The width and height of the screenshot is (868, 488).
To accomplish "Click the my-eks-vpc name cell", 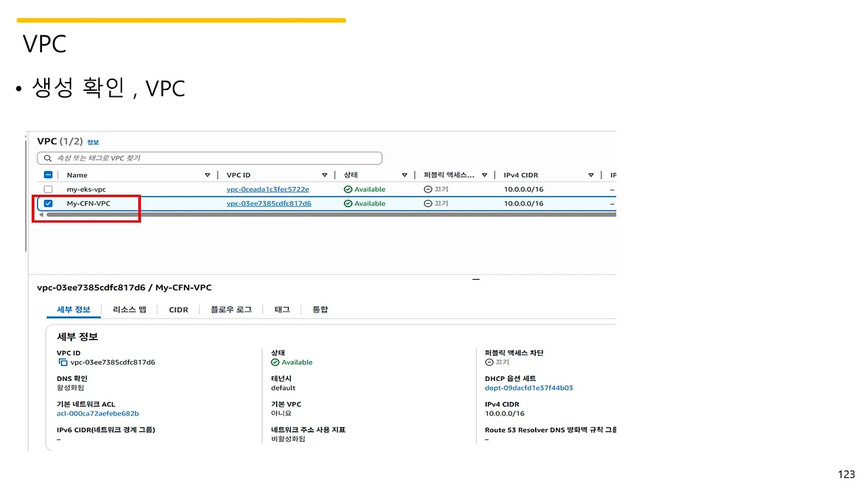I will point(86,190).
